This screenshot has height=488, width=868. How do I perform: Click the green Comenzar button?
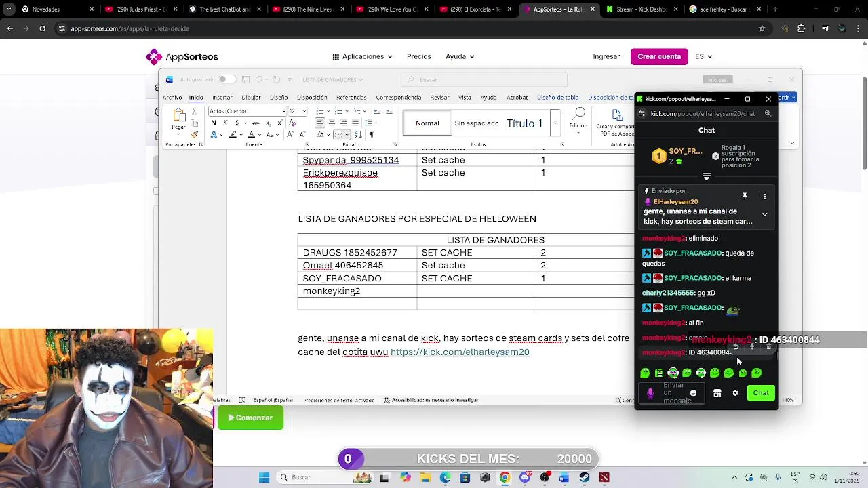coord(250,418)
